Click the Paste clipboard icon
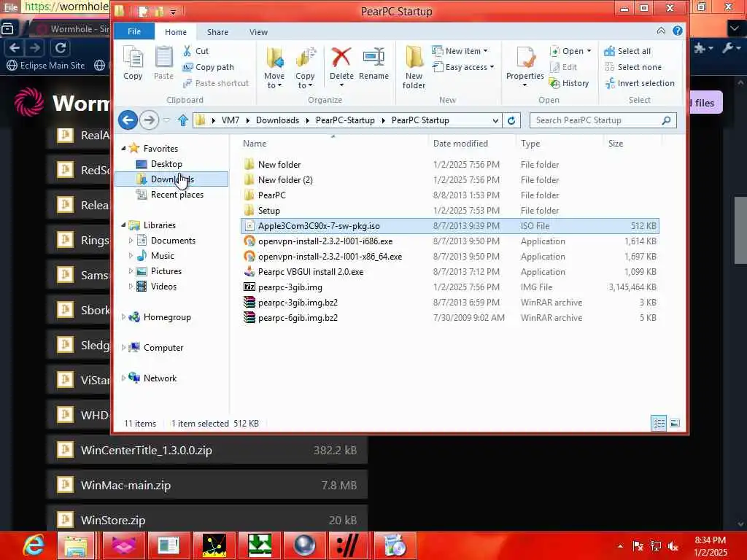The width and height of the screenshot is (747, 560). coord(163,63)
